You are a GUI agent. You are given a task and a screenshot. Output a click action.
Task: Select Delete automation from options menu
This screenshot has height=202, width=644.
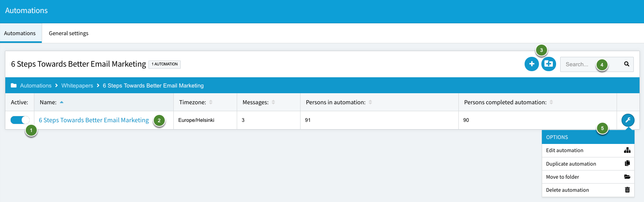pos(588,190)
